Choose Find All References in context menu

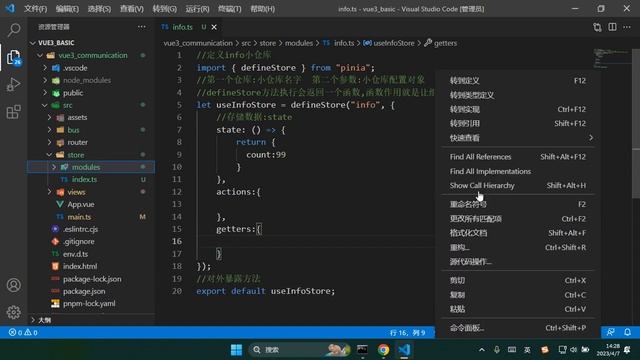click(x=518, y=157)
